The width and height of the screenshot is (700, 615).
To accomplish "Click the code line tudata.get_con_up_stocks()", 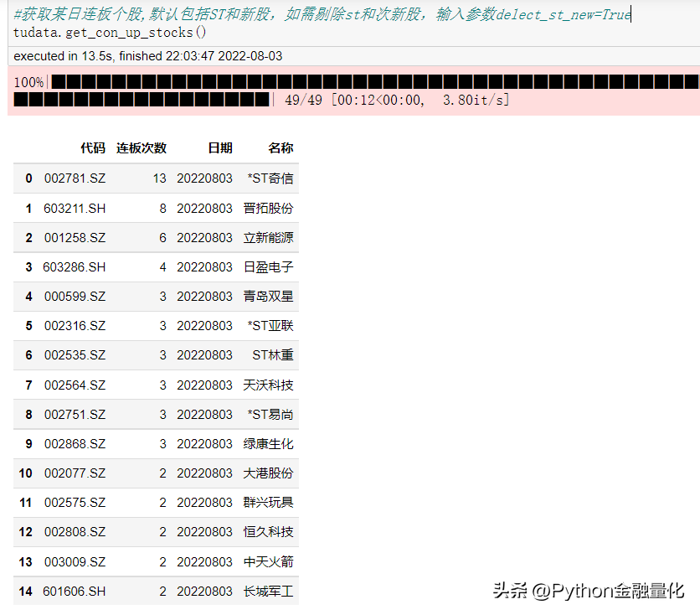I will tap(110, 33).
